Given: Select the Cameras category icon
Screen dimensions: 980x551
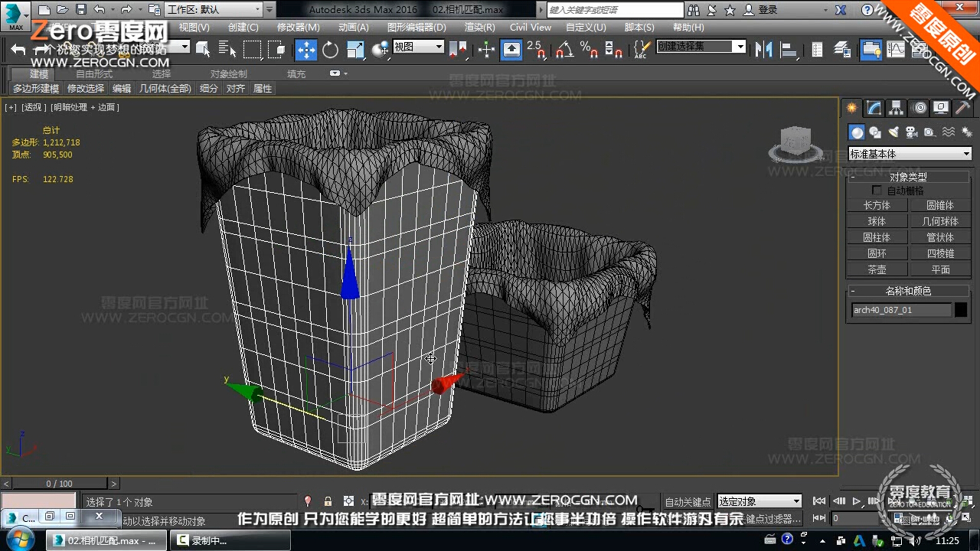Looking at the screenshot, I should tap(911, 132).
